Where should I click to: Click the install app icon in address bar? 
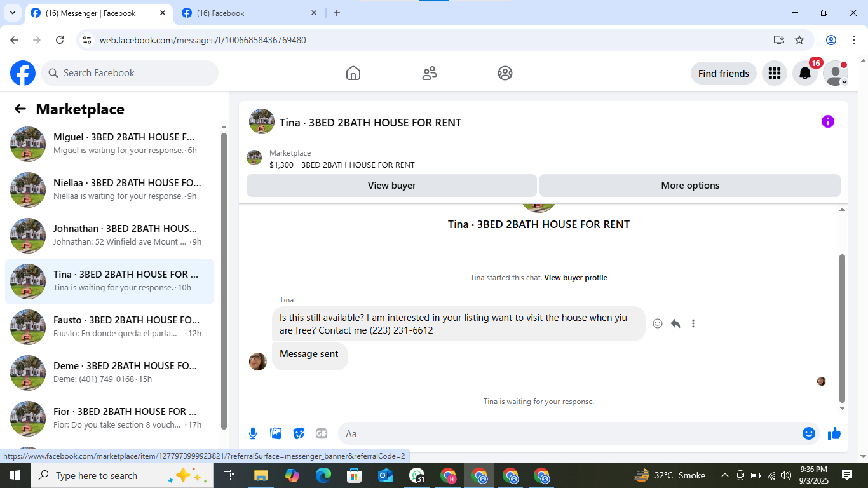point(779,40)
